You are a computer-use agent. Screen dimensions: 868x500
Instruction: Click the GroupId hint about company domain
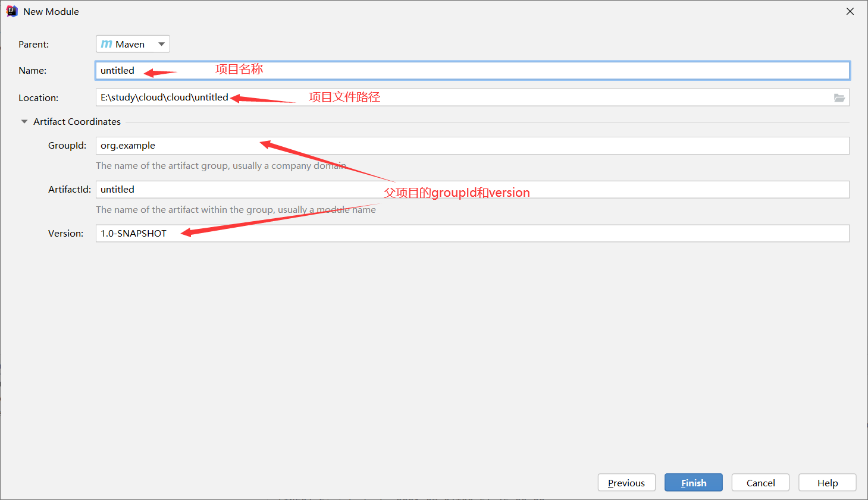coord(221,166)
